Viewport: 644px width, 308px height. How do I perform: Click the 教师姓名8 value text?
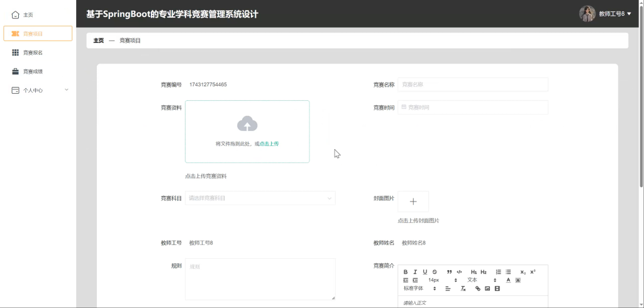[414, 243]
